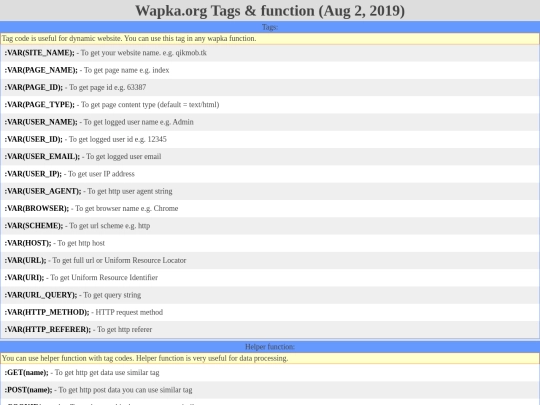
Task: Click description 'To get http referer'
Action: click(124, 330)
